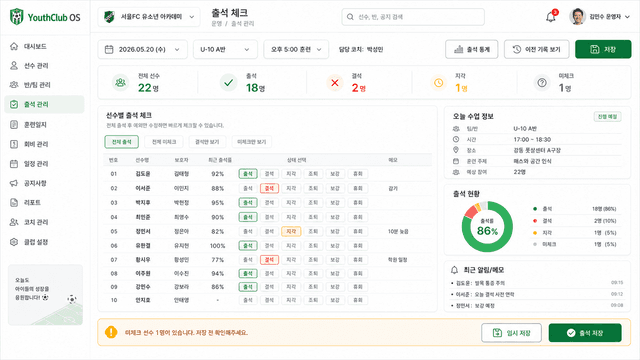This screenshot has width=640, height=360.
Task: Click the magnifier icon in search bar
Action: [350, 17]
